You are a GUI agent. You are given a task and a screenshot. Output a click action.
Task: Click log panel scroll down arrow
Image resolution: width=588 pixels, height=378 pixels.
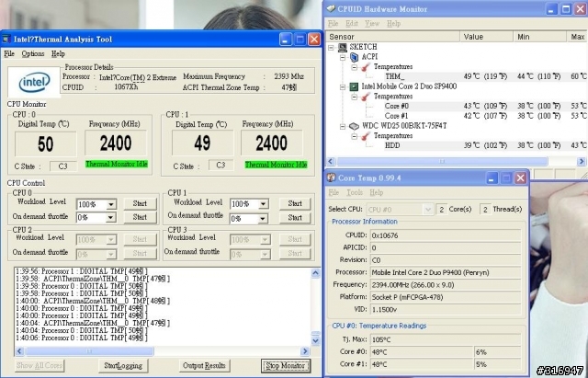316,340
